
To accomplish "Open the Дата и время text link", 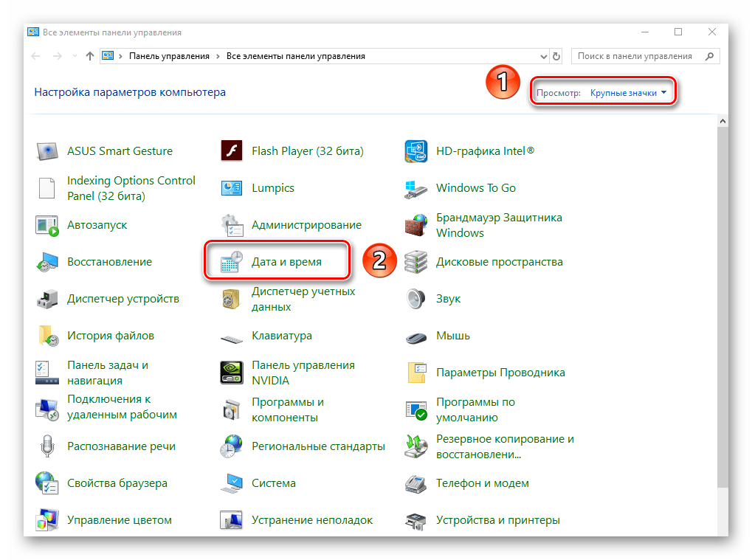I will (286, 262).
